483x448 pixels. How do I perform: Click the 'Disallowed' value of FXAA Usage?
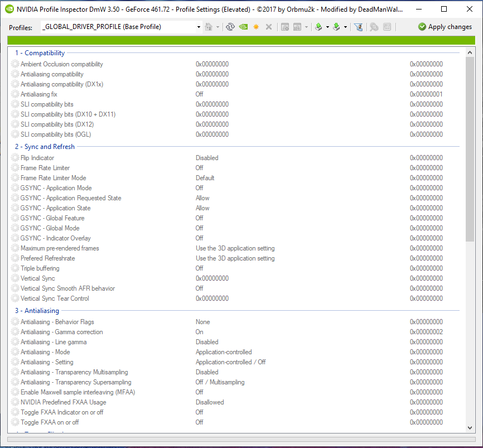[210, 402]
